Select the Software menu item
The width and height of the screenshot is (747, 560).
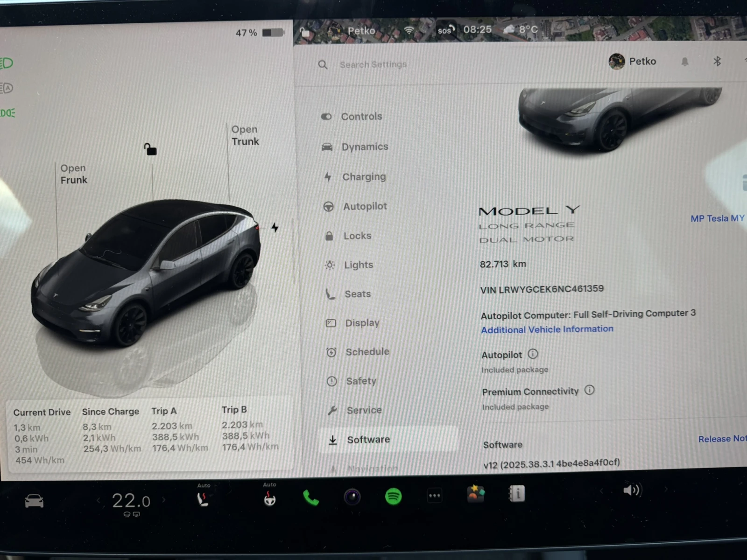[x=368, y=440]
